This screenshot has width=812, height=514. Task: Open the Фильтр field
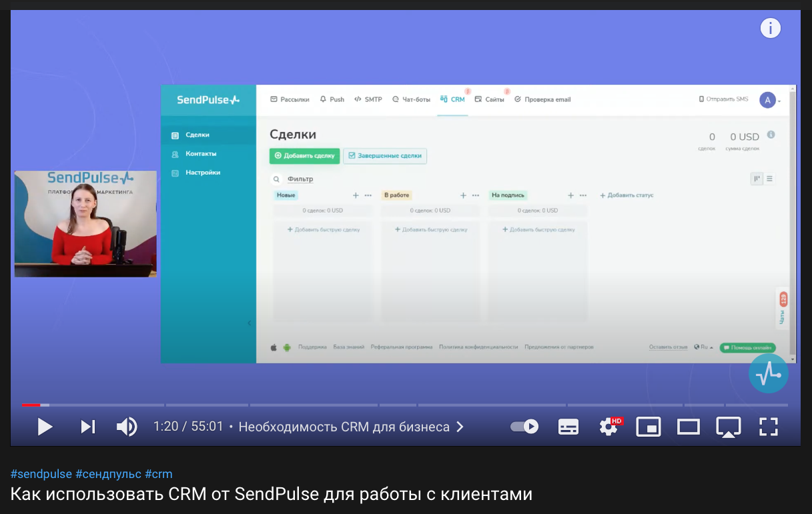click(x=300, y=179)
